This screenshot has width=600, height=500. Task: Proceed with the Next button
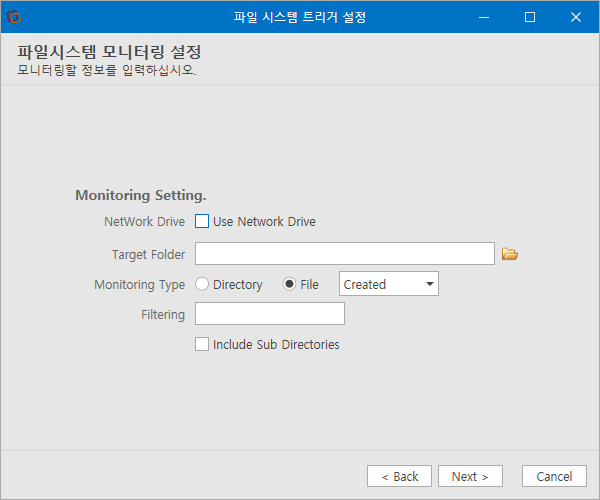click(x=470, y=476)
